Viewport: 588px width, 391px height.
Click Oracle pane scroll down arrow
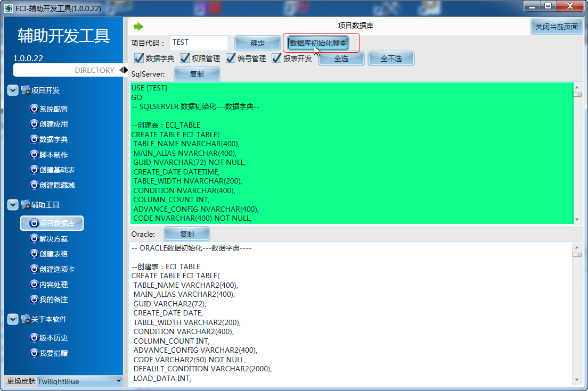(577, 380)
